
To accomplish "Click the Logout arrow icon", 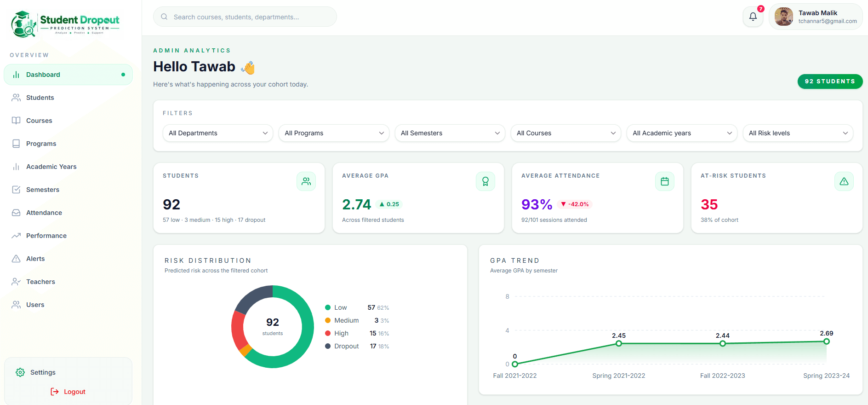I will [x=55, y=392].
